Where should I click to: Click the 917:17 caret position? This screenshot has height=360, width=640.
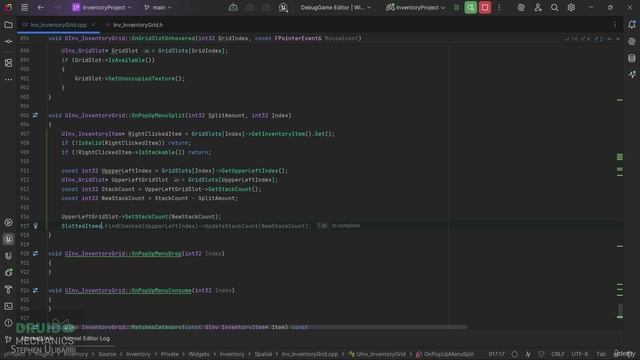pyautogui.click(x=497, y=354)
